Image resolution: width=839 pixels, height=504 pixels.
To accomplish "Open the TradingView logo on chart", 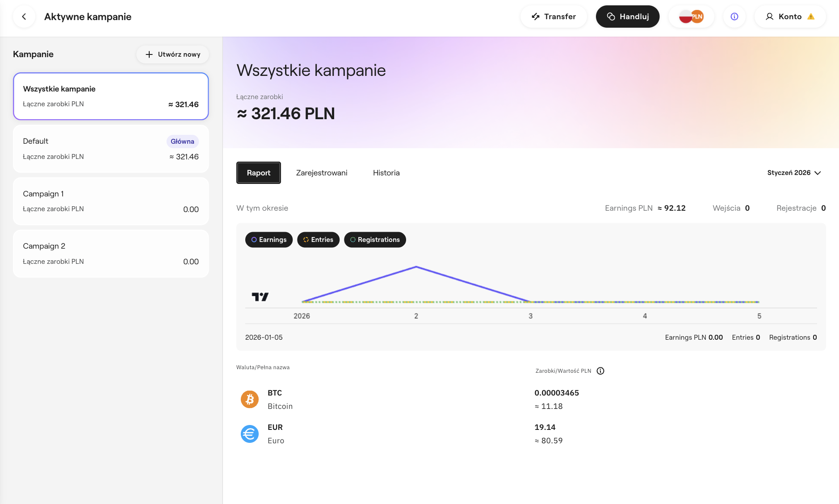I will coord(260,297).
